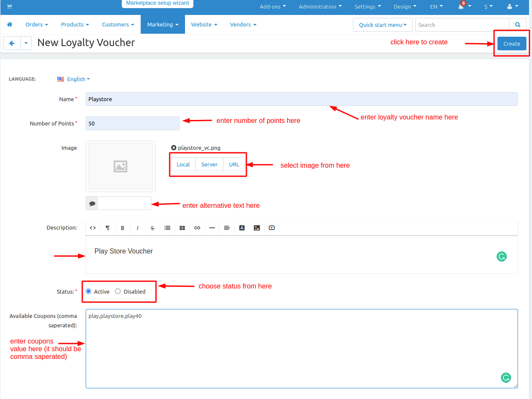This screenshot has height=399, width=532.
Task: Select the Disabled status radio button
Action: coord(118,291)
